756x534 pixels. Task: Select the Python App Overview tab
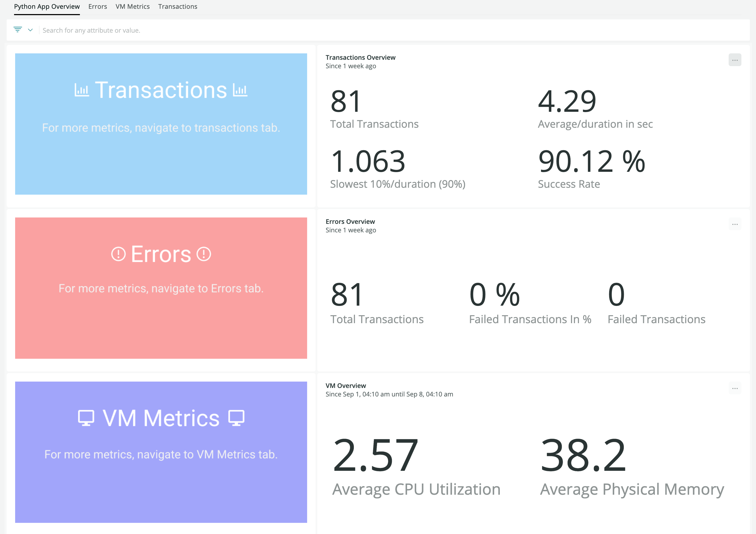tap(47, 7)
